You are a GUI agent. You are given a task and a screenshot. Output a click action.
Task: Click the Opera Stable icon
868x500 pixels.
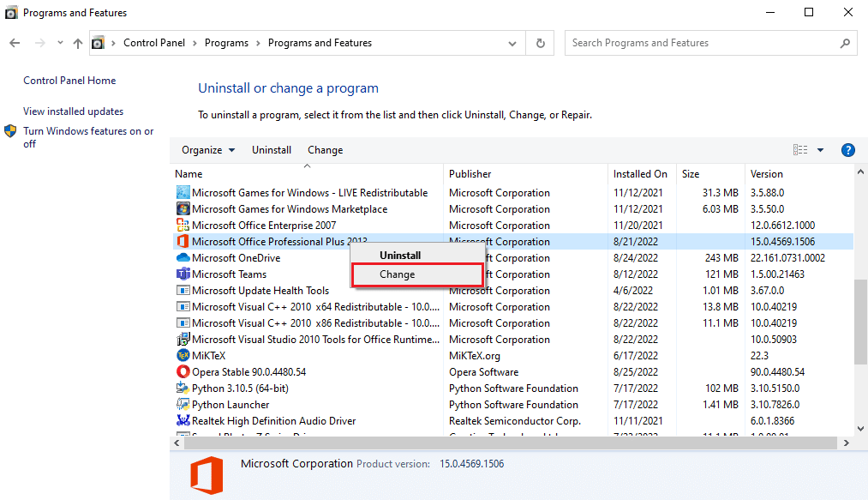click(x=183, y=371)
